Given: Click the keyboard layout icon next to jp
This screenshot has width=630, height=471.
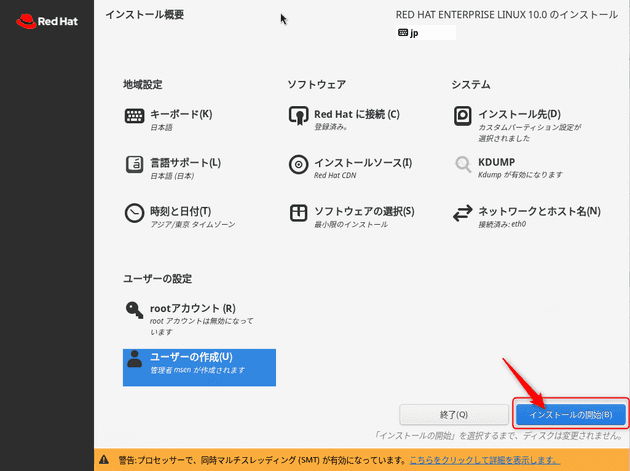Looking at the screenshot, I should coord(403,33).
